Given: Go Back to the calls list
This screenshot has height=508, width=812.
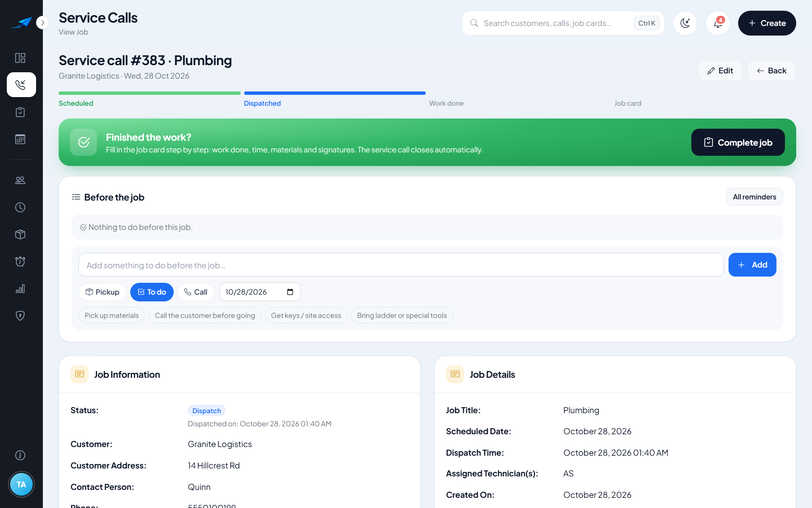Looking at the screenshot, I should tap(771, 70).
